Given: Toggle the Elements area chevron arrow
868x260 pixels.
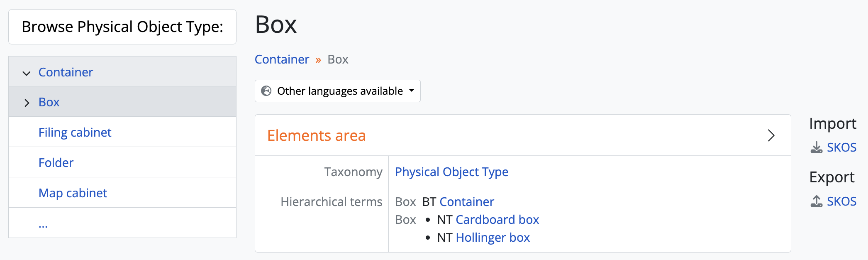Looking at the screenshot, I should [771, 135].
